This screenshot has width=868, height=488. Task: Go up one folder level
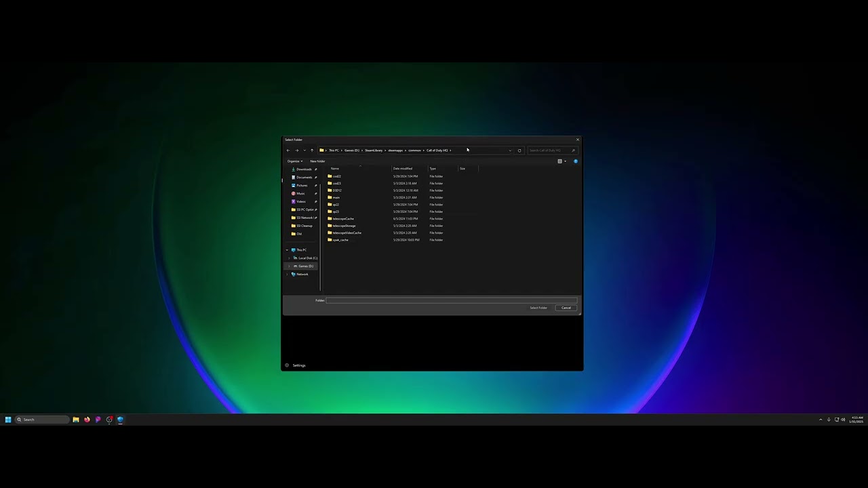(312, 150)
